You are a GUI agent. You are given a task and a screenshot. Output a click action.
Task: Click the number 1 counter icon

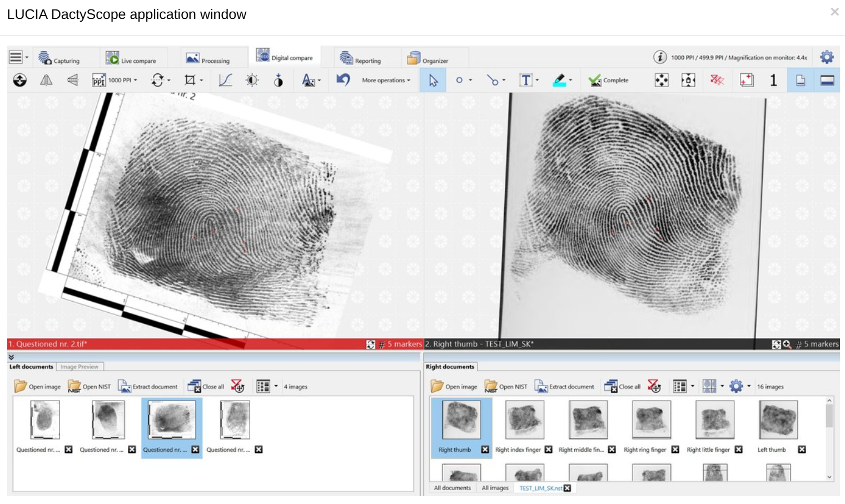(773, 80)
